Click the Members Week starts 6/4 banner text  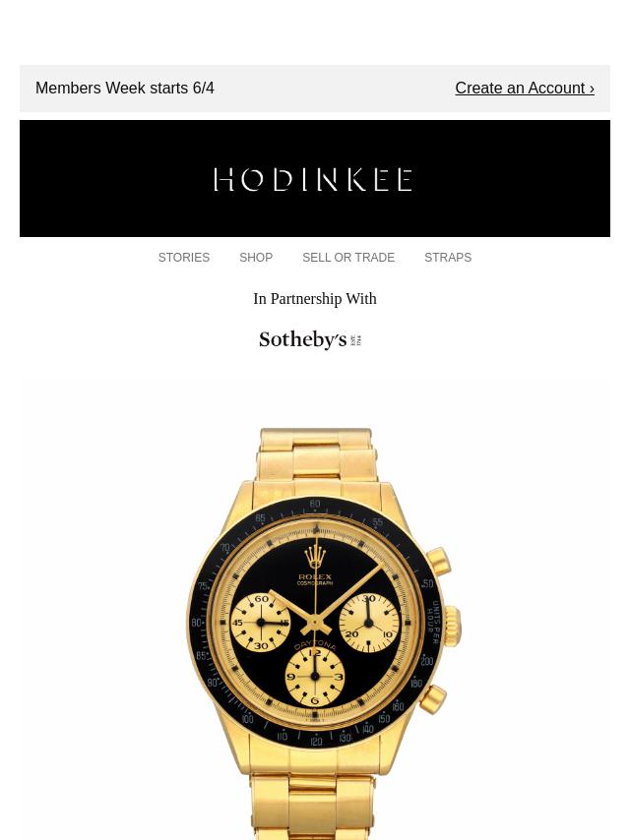(x=125, y=88)
